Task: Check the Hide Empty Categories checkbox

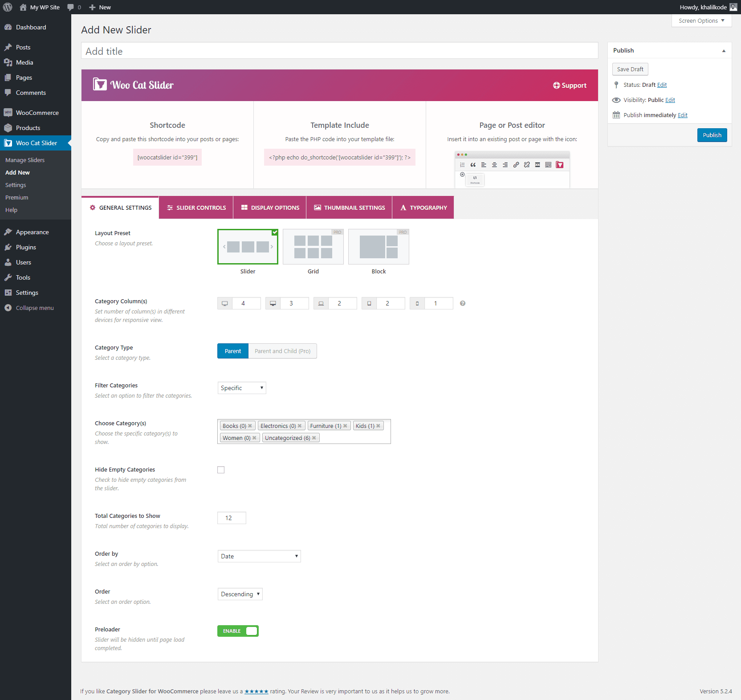Action: click(x=221, y=470)
